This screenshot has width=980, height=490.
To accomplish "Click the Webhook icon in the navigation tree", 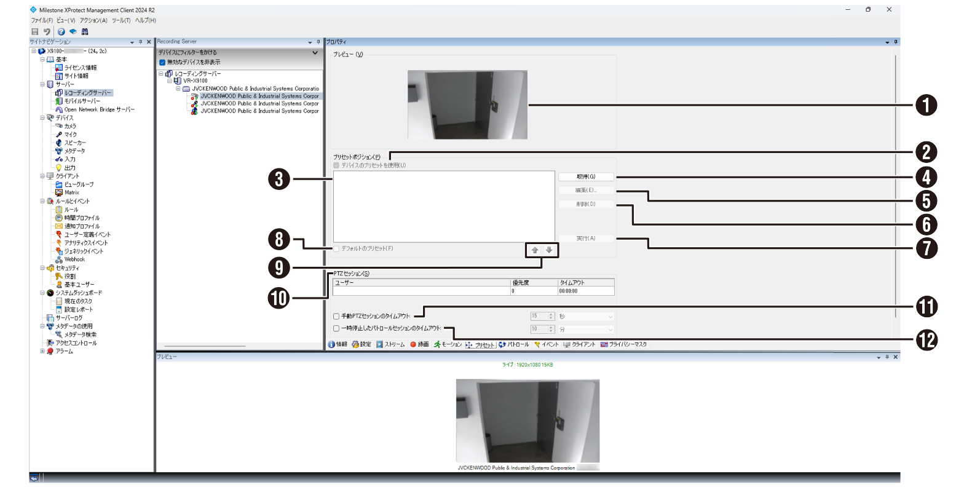I will [x=59, y=259].
